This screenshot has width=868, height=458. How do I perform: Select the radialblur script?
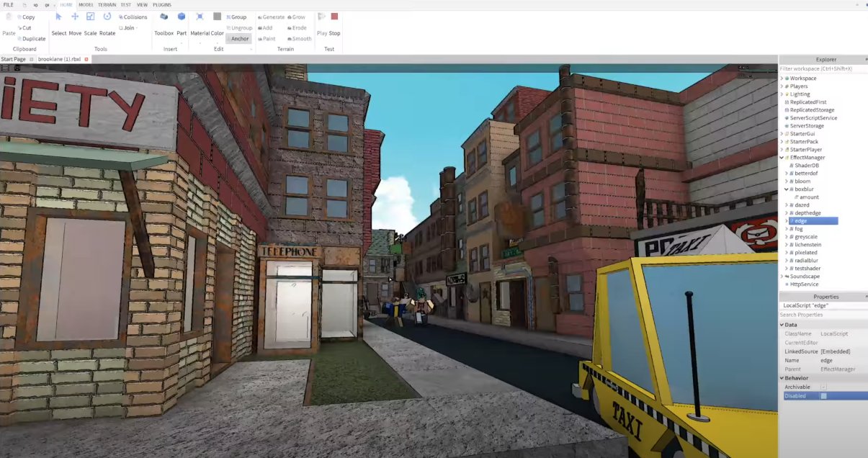807,261
